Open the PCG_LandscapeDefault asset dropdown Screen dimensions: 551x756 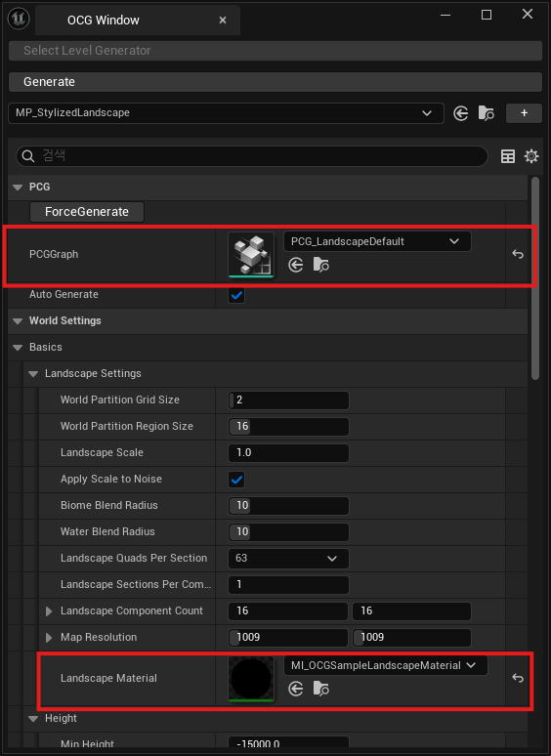[x=377, y=241]
